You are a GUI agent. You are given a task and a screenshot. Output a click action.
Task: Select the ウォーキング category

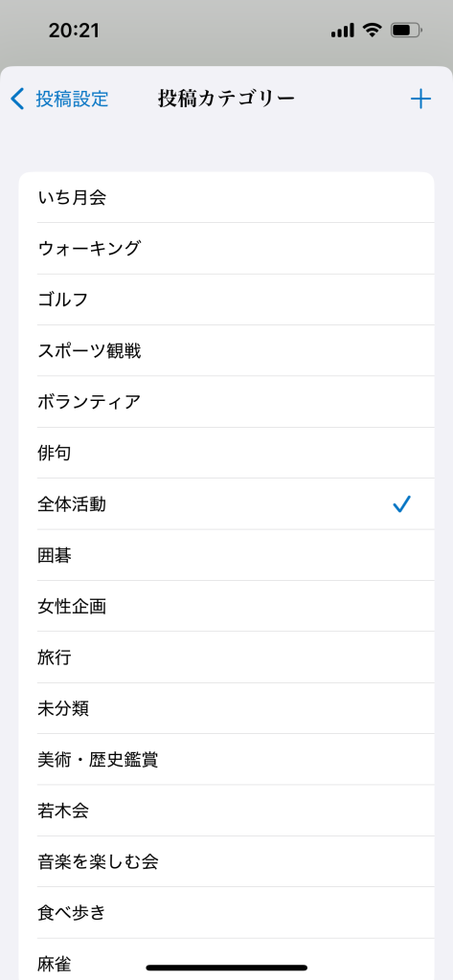pos(226,248)
